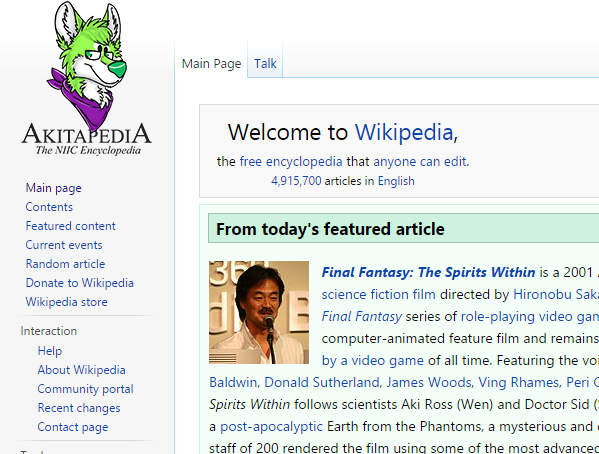This screenshot has width=599, height=454.
Task: Open the Baldwin link
Action: (x=234, y=383)
